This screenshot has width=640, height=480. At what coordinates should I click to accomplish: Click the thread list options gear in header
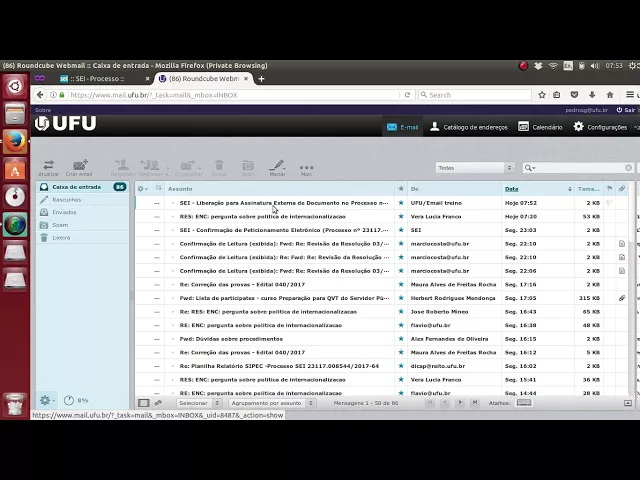[x=142, y=189]
